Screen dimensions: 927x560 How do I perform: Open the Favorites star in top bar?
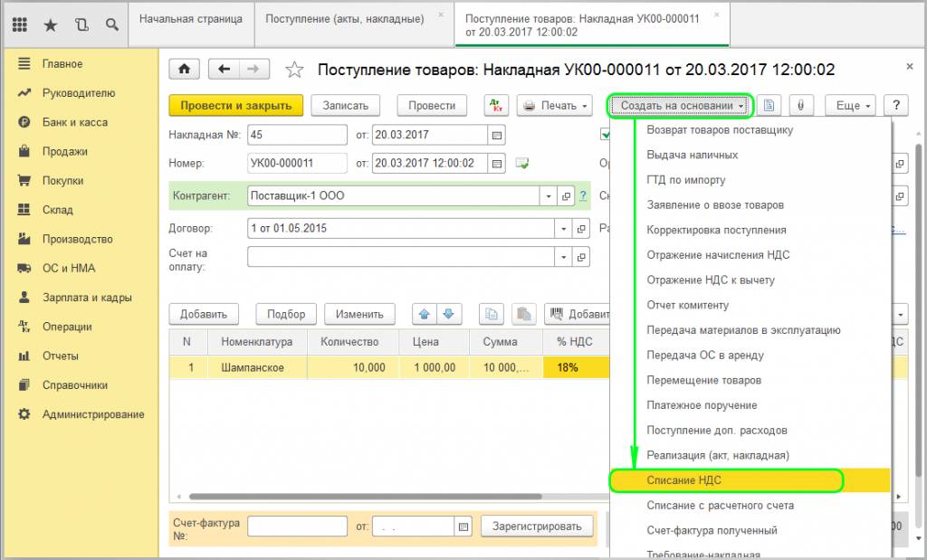(x=51, y=24)
